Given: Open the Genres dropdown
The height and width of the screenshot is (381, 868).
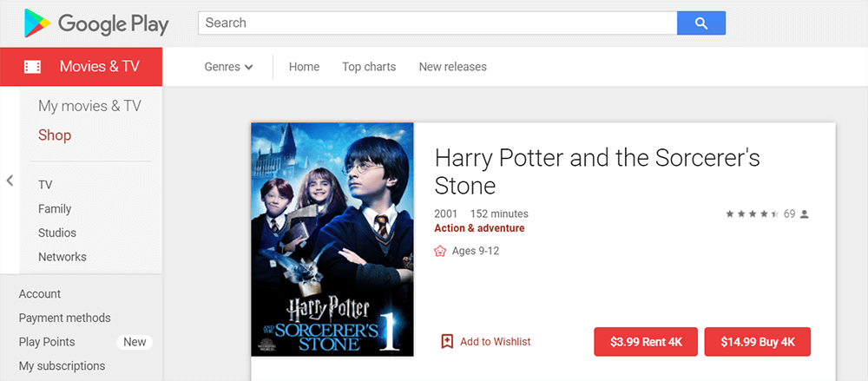Looking at the screenshot, I should coord(228,67).
